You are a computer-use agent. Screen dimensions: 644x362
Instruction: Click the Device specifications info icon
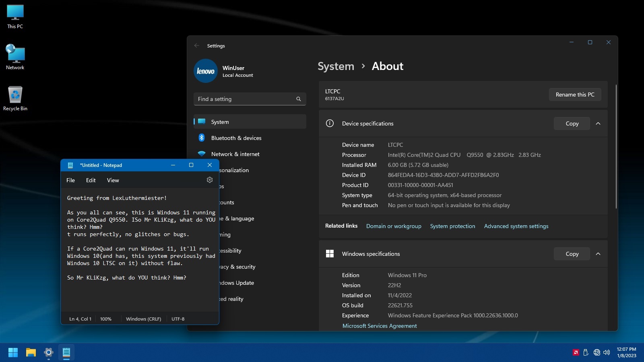(x=330, y=123)
